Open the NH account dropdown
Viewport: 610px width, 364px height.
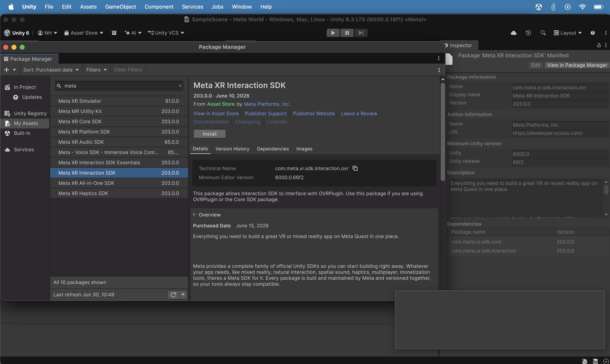point(47,33)
